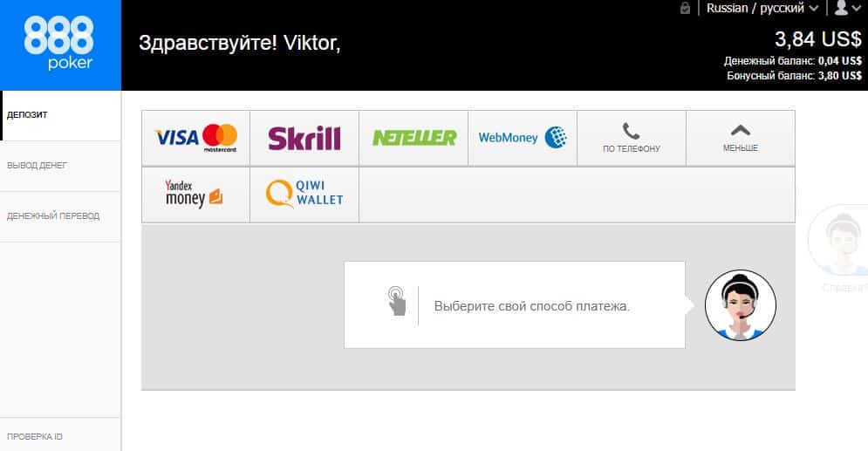This screenshot has height=451, width=868.
Task: Open the support agent avatar chat
Action: 740,305
